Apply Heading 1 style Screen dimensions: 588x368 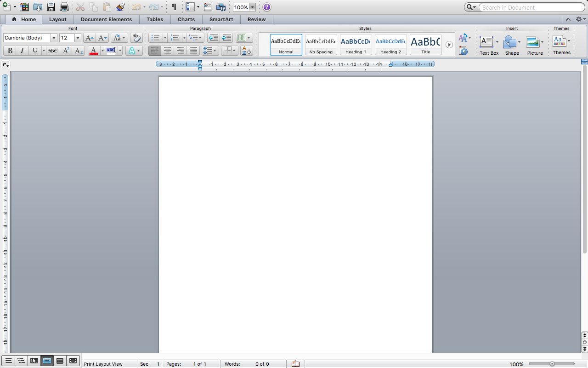(356, 45)
